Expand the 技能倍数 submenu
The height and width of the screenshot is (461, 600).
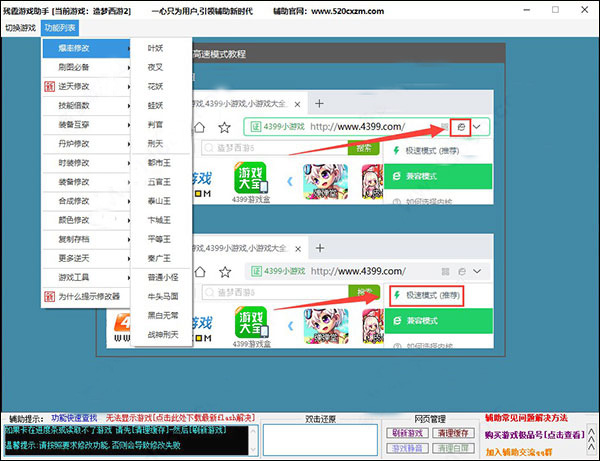[x=86, y=106]
